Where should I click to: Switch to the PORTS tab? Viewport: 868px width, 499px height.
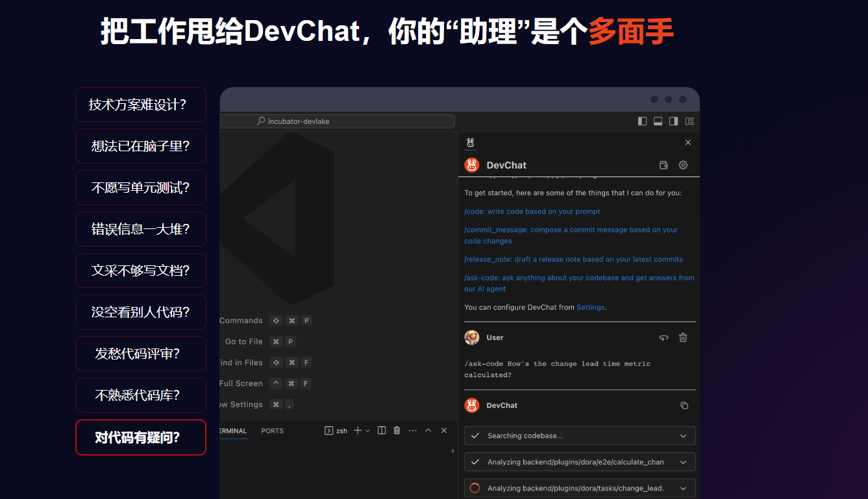(x=272, y=430)
